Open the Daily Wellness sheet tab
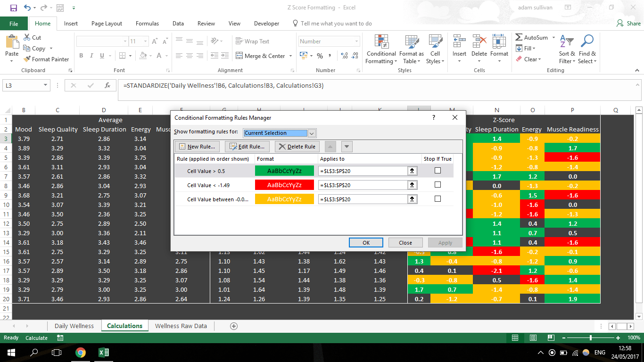The height and width of the screenshot is (362, 644). click(74, 326)
